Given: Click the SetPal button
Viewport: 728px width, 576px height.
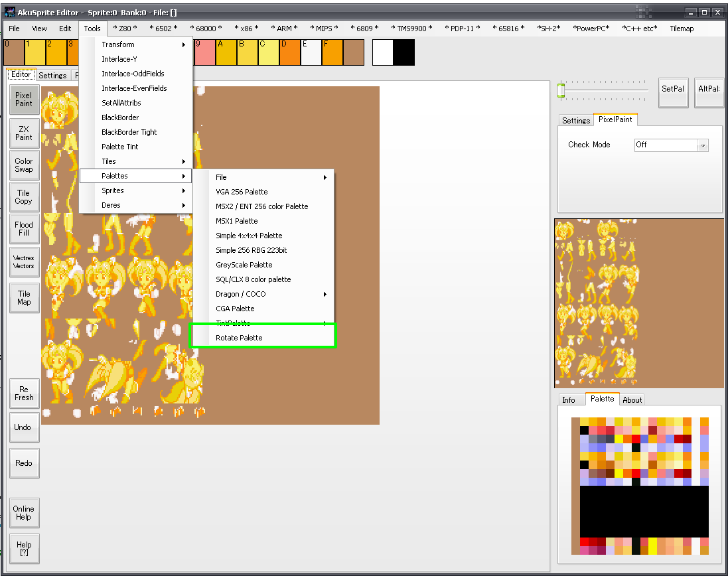Looking at the screenshot, I should click(673, 93).
